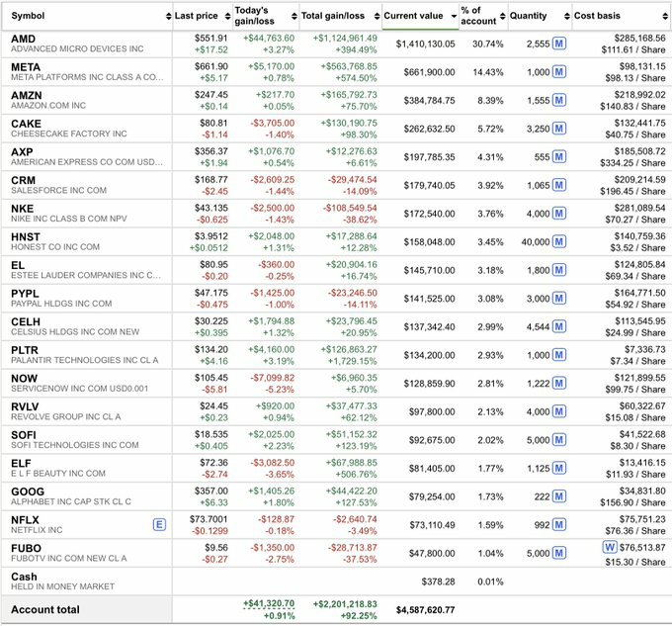Open the AMD symbol link

(23, 39)
